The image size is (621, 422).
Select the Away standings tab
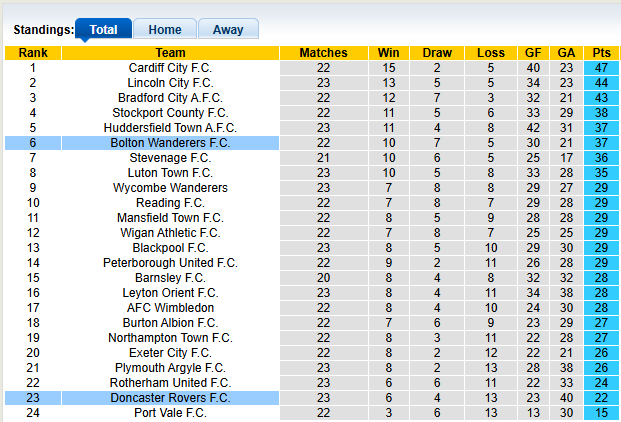228,30
